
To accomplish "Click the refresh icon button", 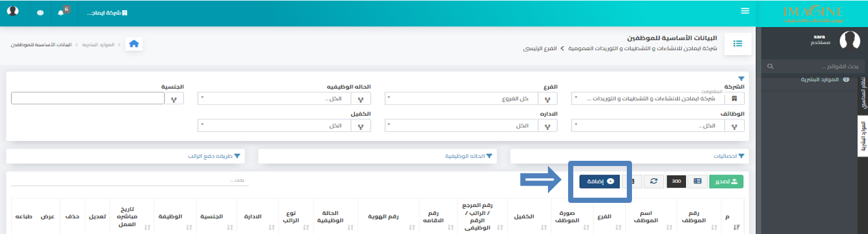I will 653,181.
